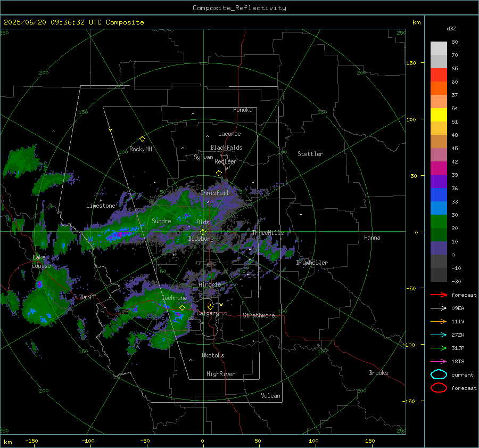
Task: Select the 42 dBZ magenta swatch
Action: coord(439,168)
